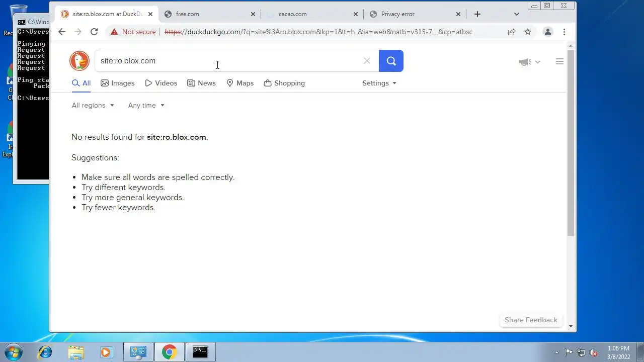Viewport: 644px width, 362px height.
Task: Show hidden tray icons arrow
Action: (x=556, y=352)
